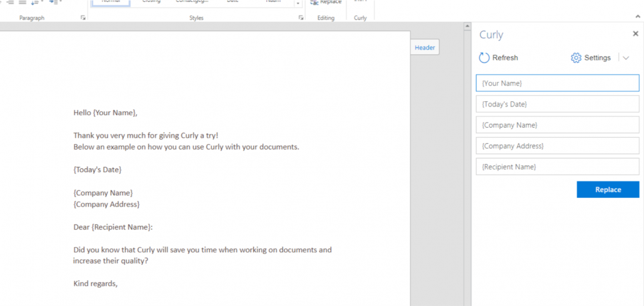Expand the Styles gallery dropdown arrow
This screenshot has height=306, width=644.
[x=298, y=4]
